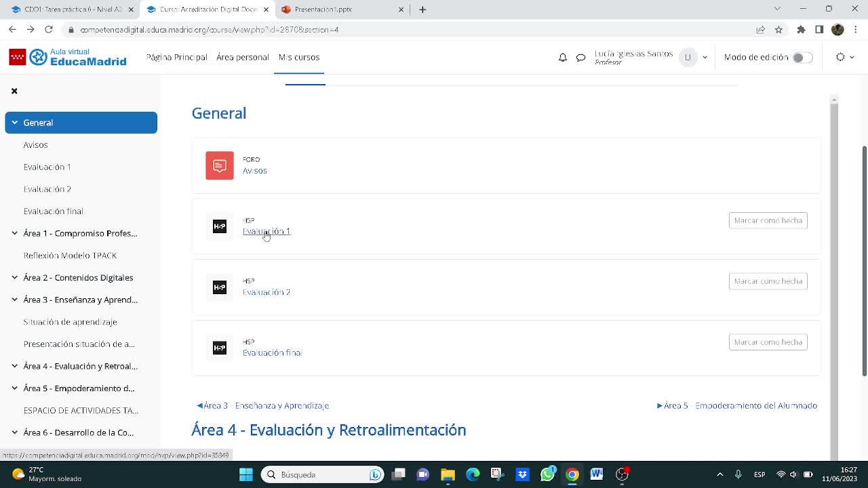Image resolution: width=868 pixels, height=488 pixels.
Task: Collapse Área 1 - Compromiso Profesional chevron
Action: pos(14,233)
